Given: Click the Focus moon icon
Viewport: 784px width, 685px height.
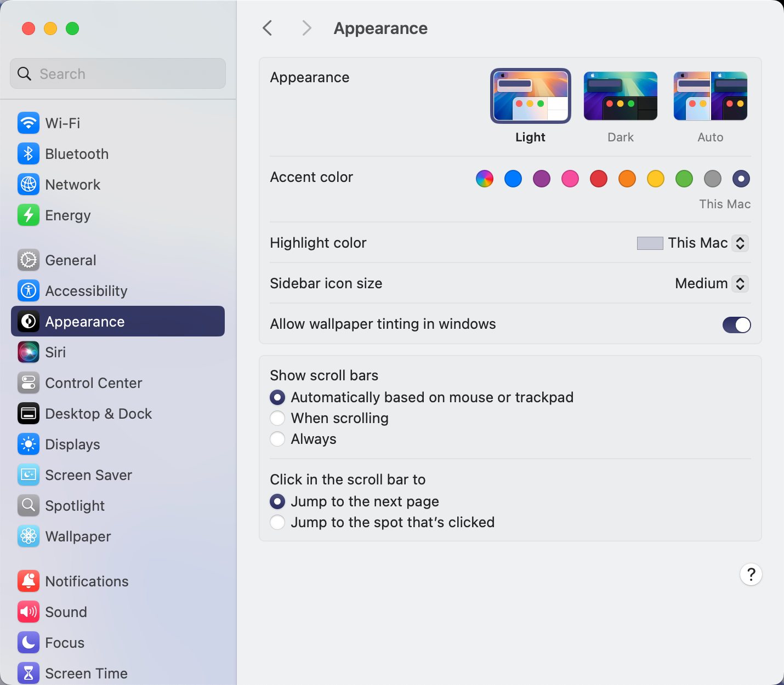Looking at the screenshot, I should 29,643.
